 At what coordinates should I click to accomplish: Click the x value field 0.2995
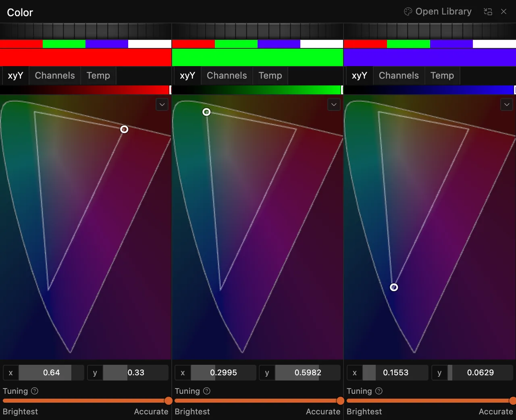[x=223, y=373]
